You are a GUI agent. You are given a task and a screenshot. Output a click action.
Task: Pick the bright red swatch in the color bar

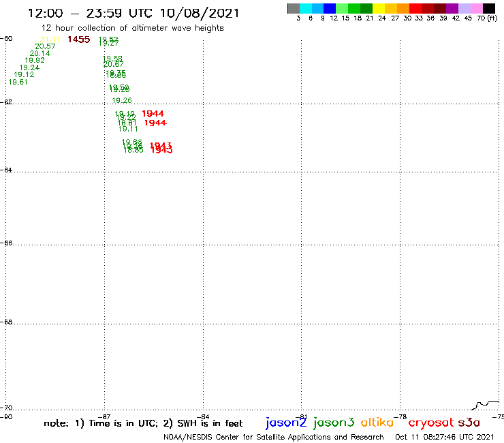tap(415, 8)
